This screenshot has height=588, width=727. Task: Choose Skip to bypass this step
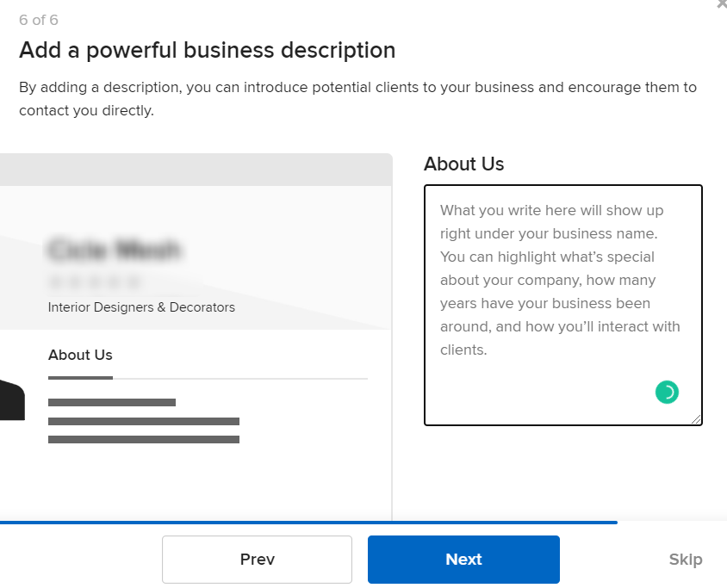click(x=685, y=560)
